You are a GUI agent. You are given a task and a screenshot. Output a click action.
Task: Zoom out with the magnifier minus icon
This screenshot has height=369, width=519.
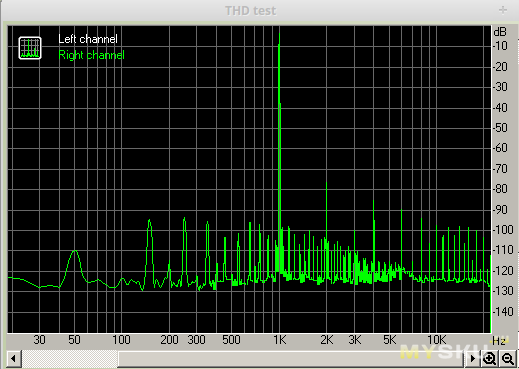[x=508, y=359]
